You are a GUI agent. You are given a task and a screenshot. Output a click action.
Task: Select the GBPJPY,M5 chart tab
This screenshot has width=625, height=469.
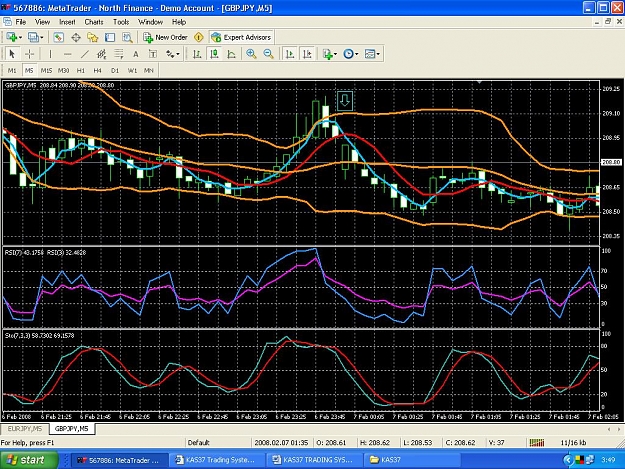coord(72,429)
